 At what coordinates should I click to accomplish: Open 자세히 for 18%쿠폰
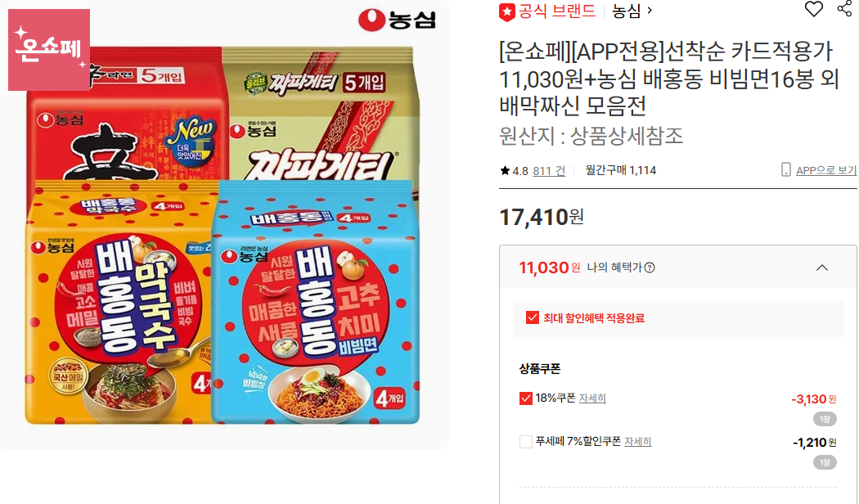click(x=592, y=398)
